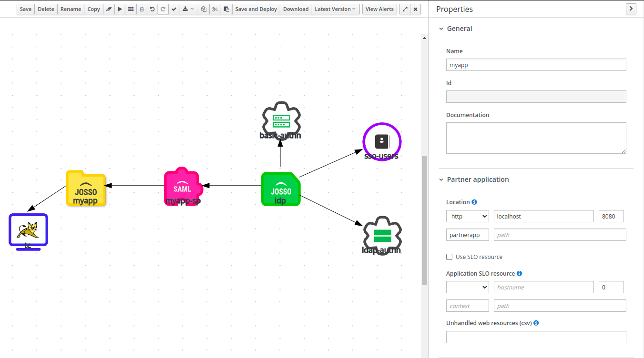Select the basic-authn cloud node
The height and width of the screenshot is (358, 644).
tap(281, 120)
